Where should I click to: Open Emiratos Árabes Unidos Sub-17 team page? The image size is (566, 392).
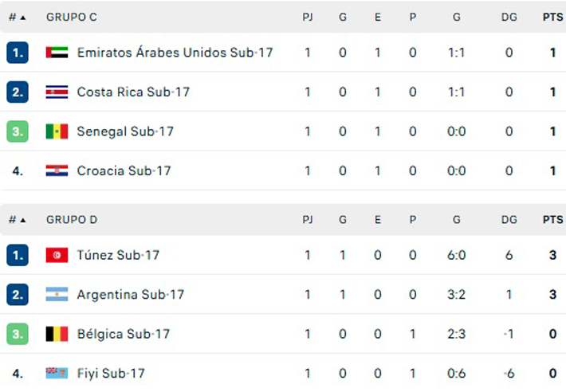(175, 53)
